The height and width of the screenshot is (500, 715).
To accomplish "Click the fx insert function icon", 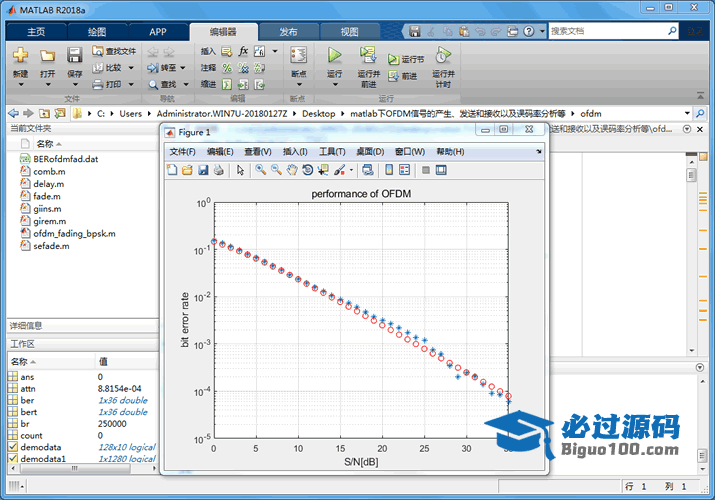I will [244, 51].
